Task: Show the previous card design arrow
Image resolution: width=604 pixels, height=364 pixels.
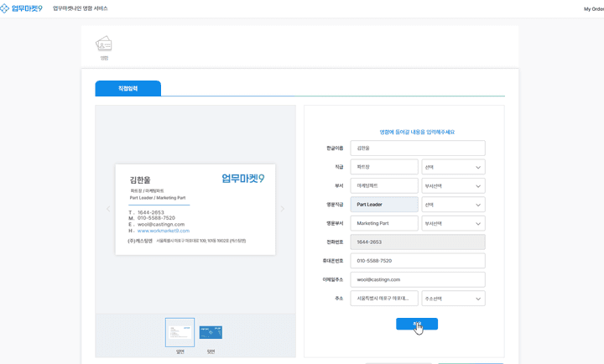Action: (108, 209)
